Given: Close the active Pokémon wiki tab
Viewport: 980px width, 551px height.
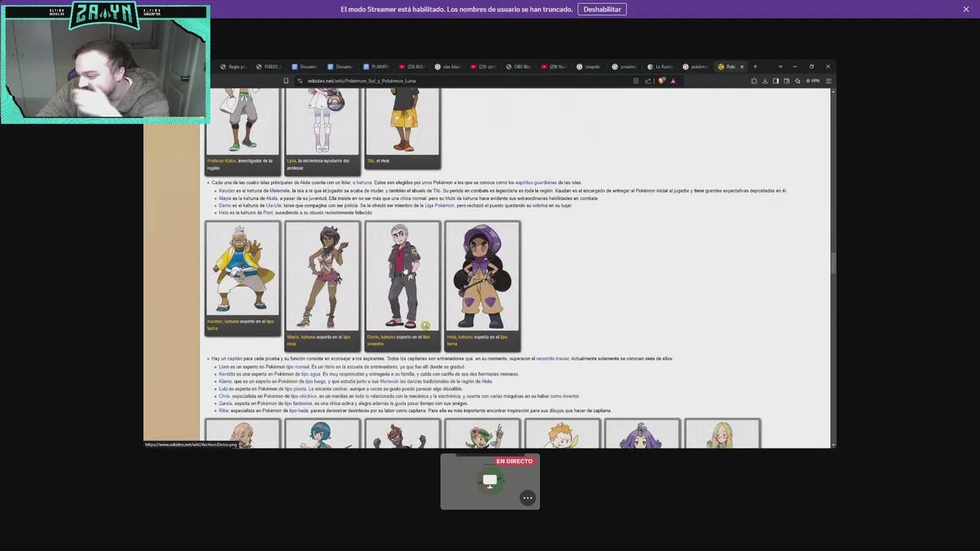Looking at the screenshot, I should click(x=741, y=67).
